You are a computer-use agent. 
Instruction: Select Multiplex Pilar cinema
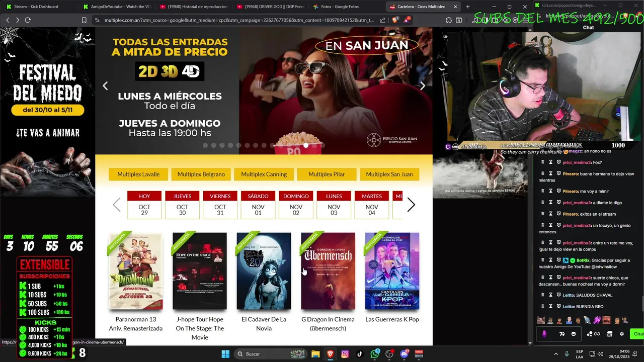(x=327, y=174)
